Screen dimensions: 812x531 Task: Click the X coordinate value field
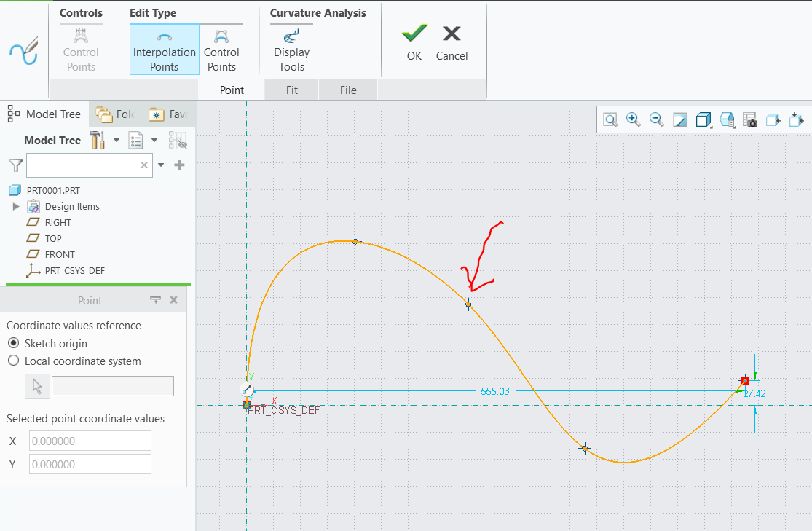[89, 441]
